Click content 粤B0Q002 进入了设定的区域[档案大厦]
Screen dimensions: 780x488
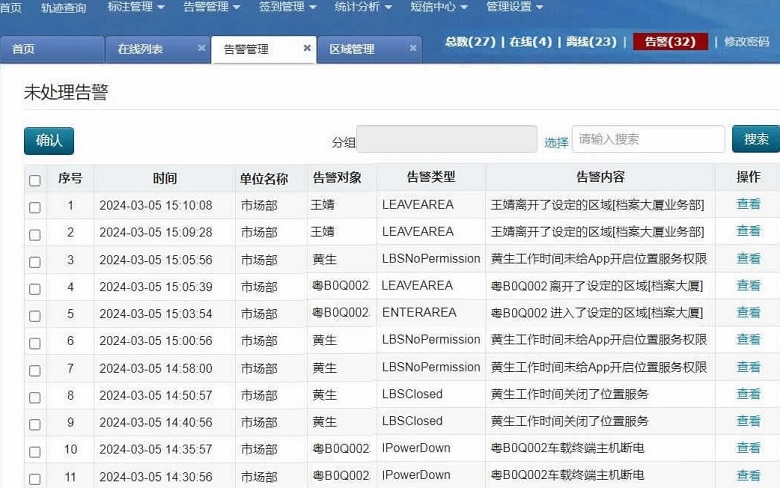coord(597,312)
